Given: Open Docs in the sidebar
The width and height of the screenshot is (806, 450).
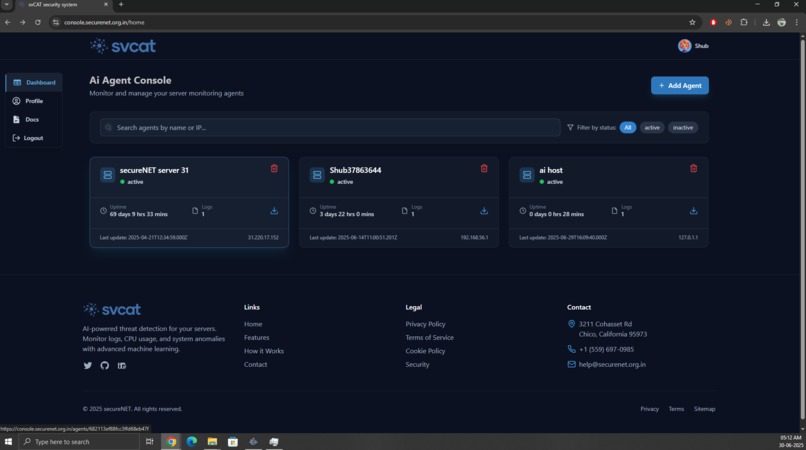Looking at the screenshot, I should point(34,119).
